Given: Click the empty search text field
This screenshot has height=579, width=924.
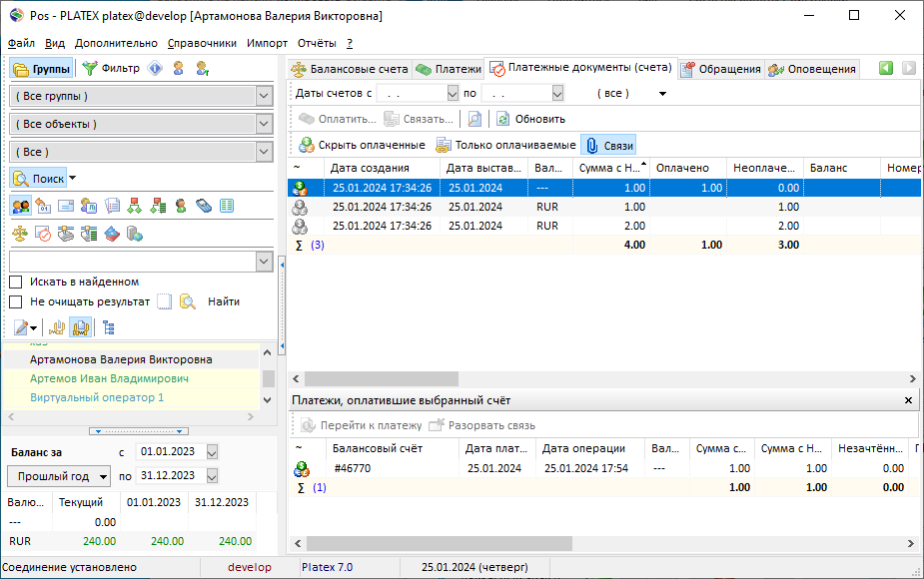Looking at the screenshot, I should pyautogui.click(x=133, y=262).
